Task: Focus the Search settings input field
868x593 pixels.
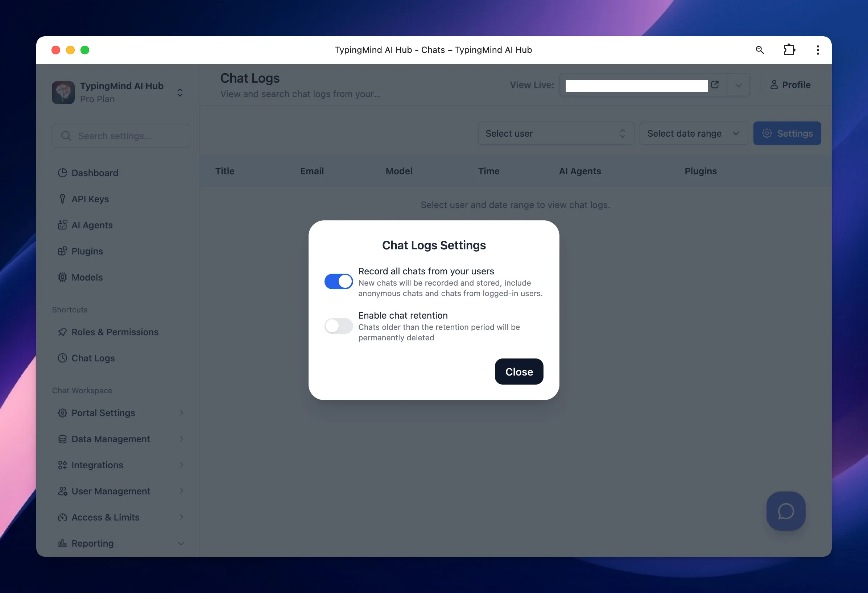Action: pos(121,136)
